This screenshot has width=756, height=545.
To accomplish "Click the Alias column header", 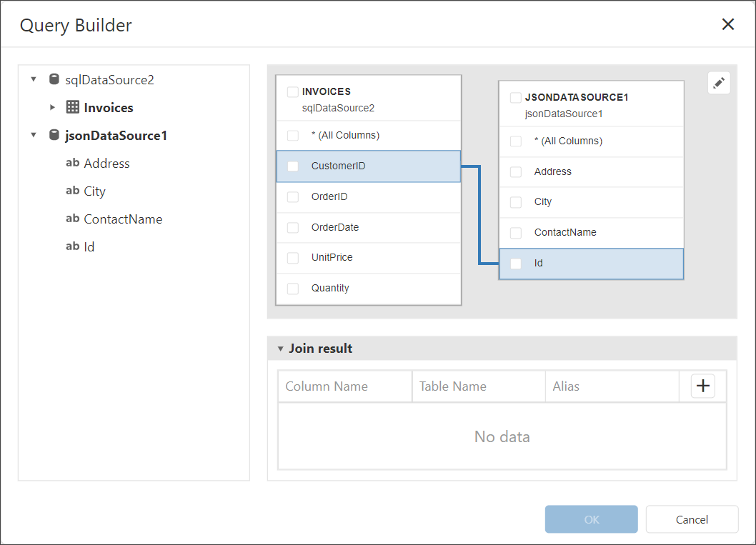I will click(566, 386).
